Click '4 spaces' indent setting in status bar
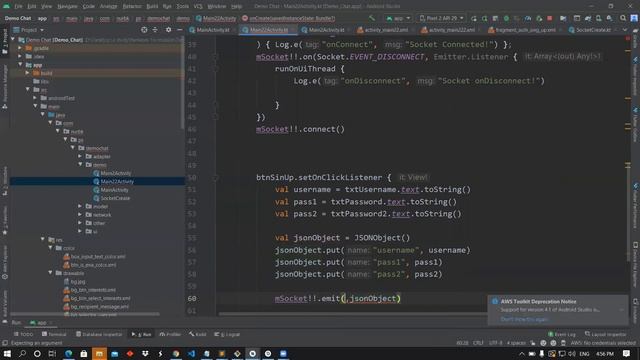 point(516,343)
